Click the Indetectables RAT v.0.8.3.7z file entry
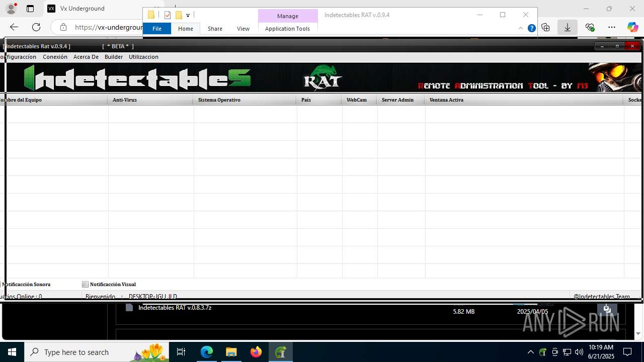Screen dimensions: 644x362 click(175, 308)
